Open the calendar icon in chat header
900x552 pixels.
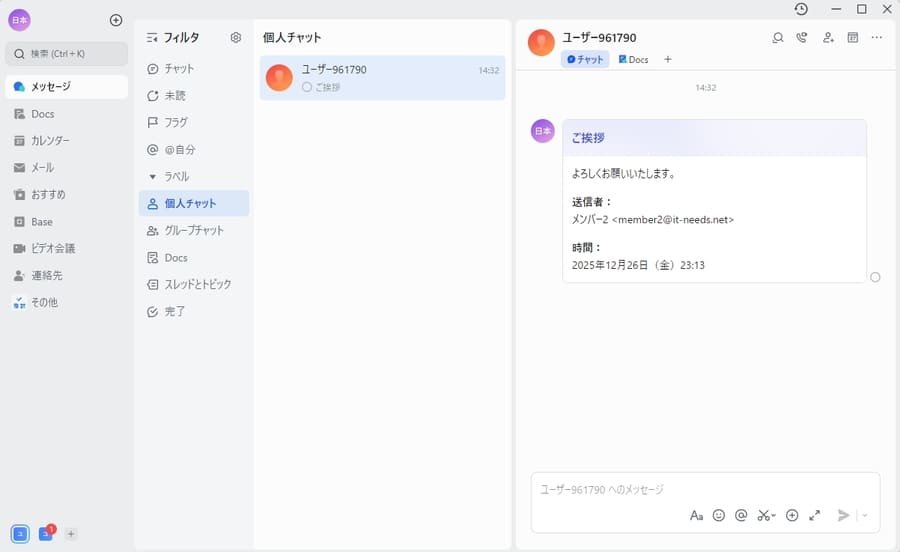pos(853,38)
